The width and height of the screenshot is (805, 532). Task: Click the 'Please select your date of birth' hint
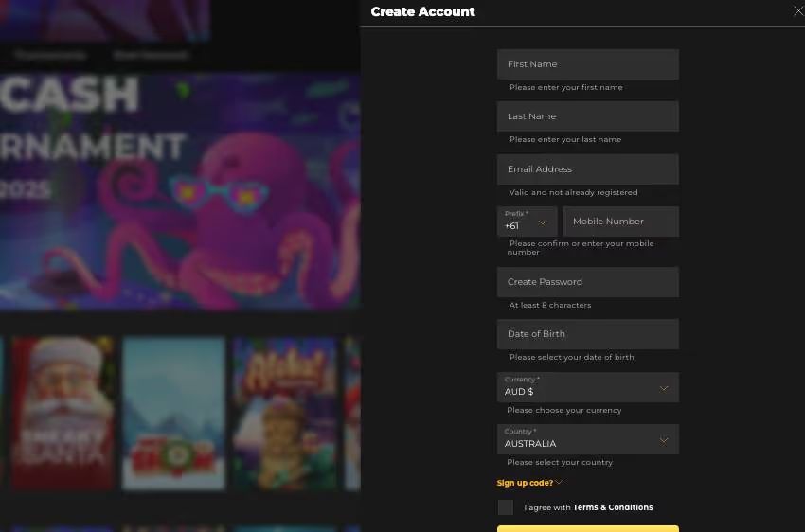[x=571, y=357]
